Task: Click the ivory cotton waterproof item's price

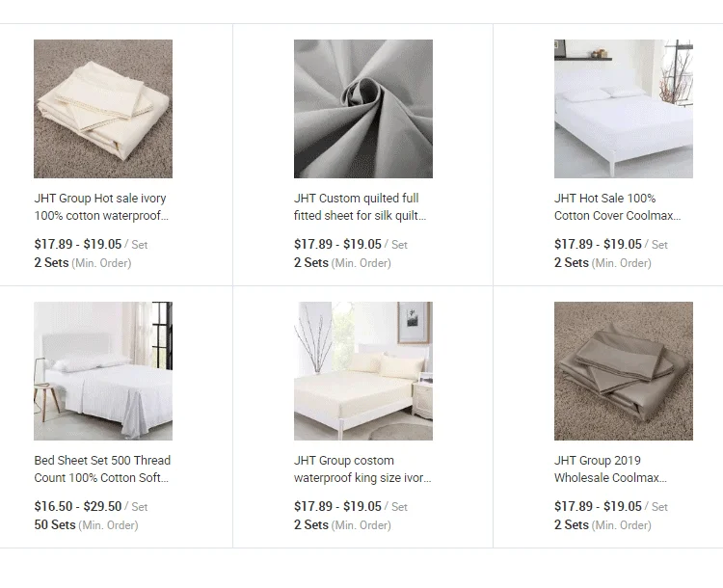Action: 78,244
